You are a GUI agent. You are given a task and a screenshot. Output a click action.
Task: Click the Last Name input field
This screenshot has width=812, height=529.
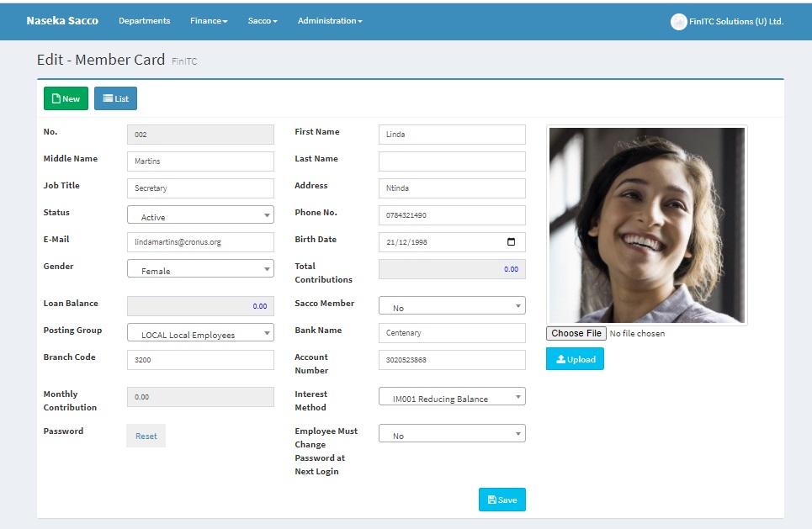pyautogui.click(x=452, y=161)
